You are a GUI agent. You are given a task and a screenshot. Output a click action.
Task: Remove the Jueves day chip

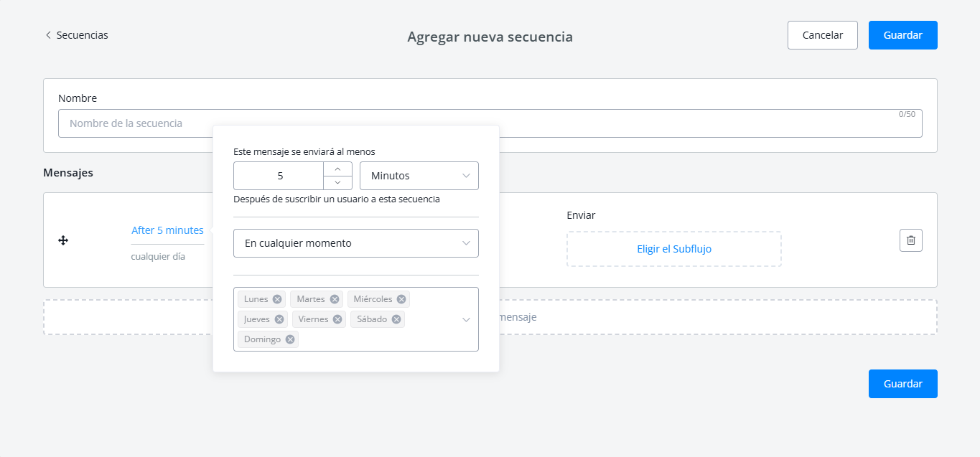point(279,319)
